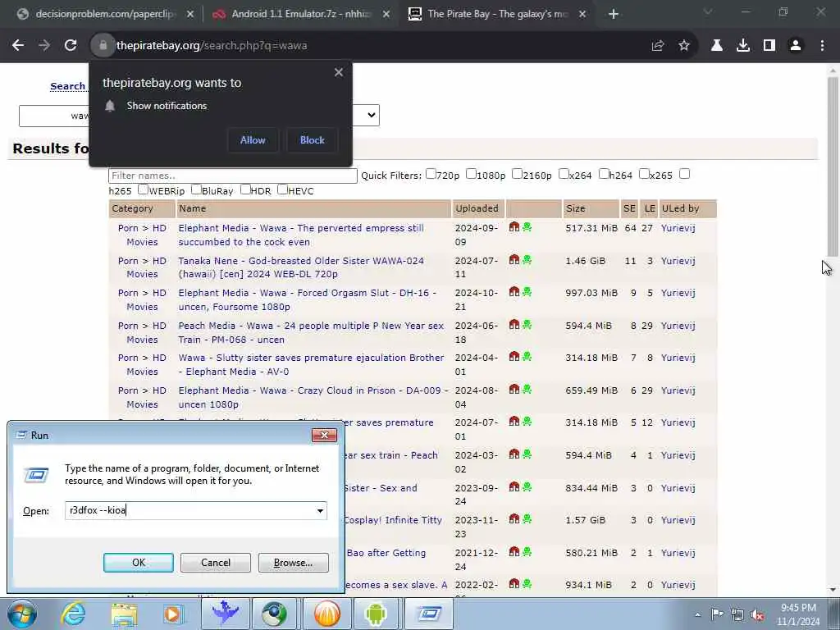Dismiss the notification permission popup

point(339,72)
